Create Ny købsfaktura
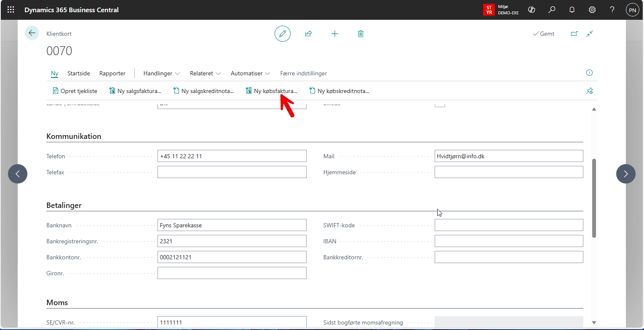The height and width of the screenshot is (330, 644). pyautogui.click(x=272, y=90)
